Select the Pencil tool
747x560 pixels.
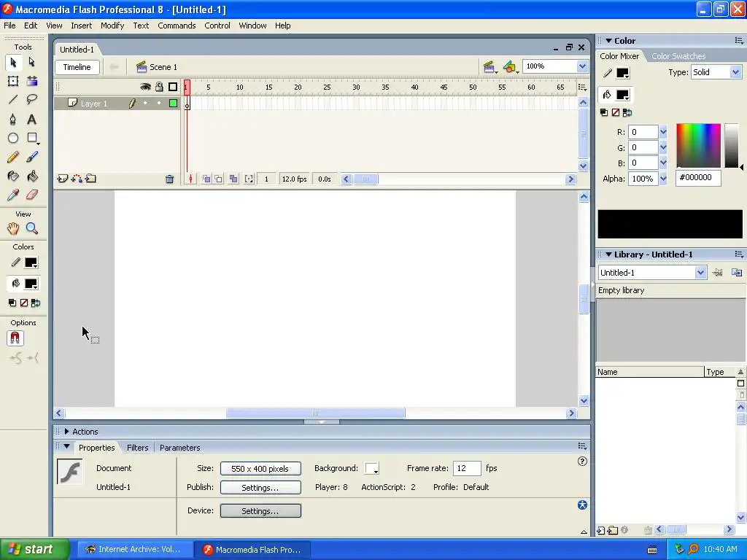(13, 157)
